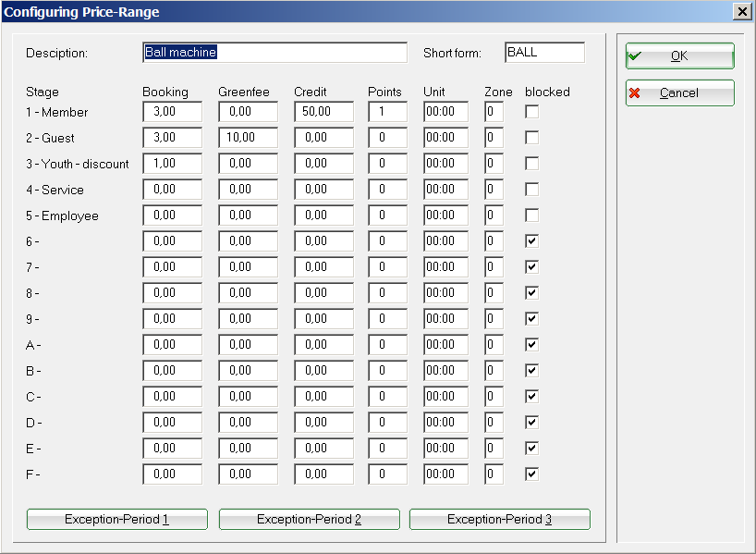The width and height of the screenshot is (756, 554).
Task: Uncheck blocked checkbox for stage 6
Action: pos(531,241)
